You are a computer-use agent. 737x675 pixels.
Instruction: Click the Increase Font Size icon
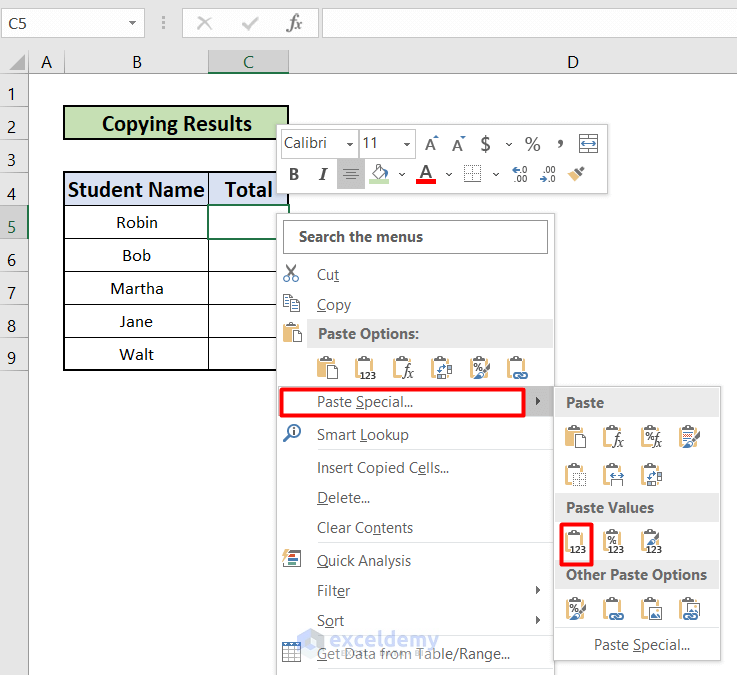(431, 144)
